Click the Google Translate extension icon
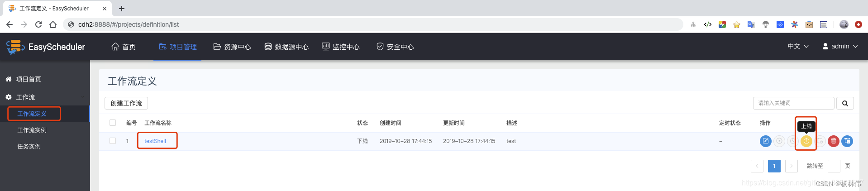 (x=751, y=24)
